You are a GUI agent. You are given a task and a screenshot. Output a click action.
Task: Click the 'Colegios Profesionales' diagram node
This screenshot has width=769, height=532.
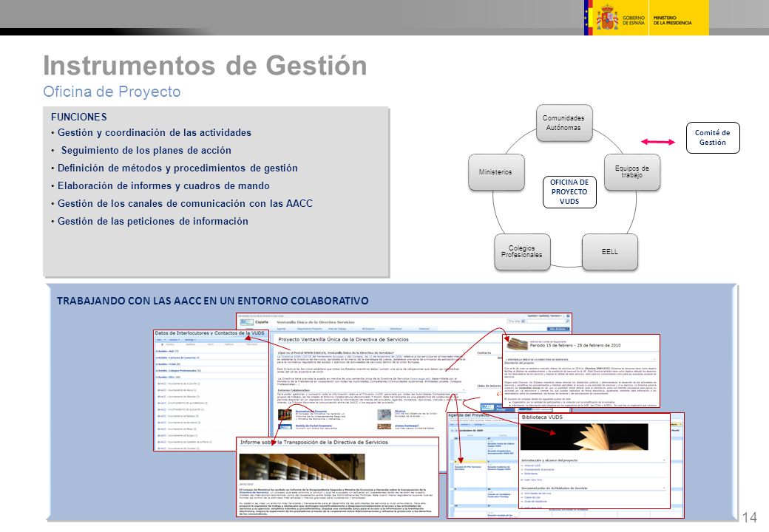click(522, 252)
